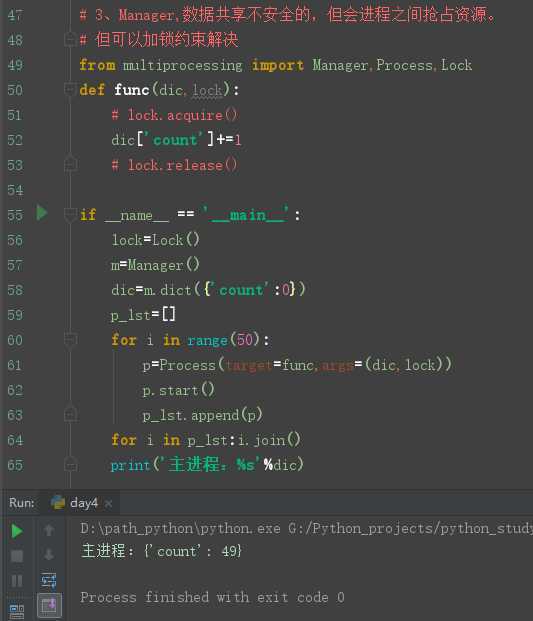533x621 pixels.
Task: Click line number 47 in the gutter
Action: [x=15, y=15]
